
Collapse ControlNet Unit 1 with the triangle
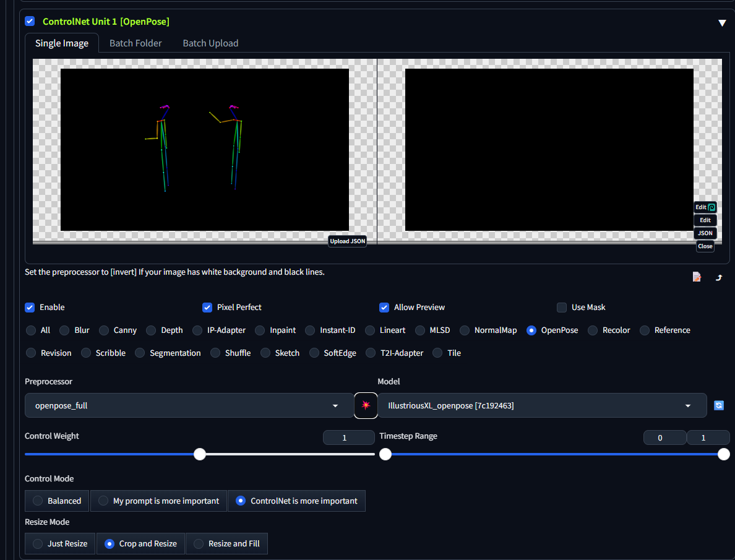[x=722, y=22]
